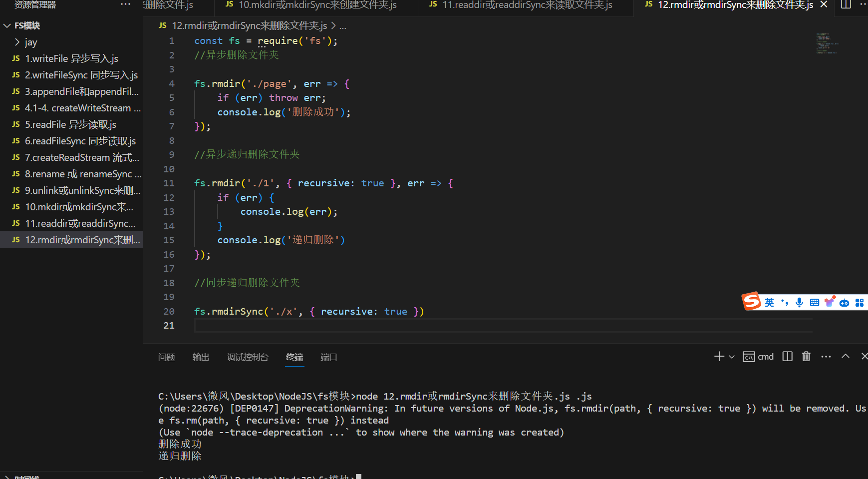Open the new terminal profile dropdown
The height and width of the screenshot is (479, 868).
[732, 357]
